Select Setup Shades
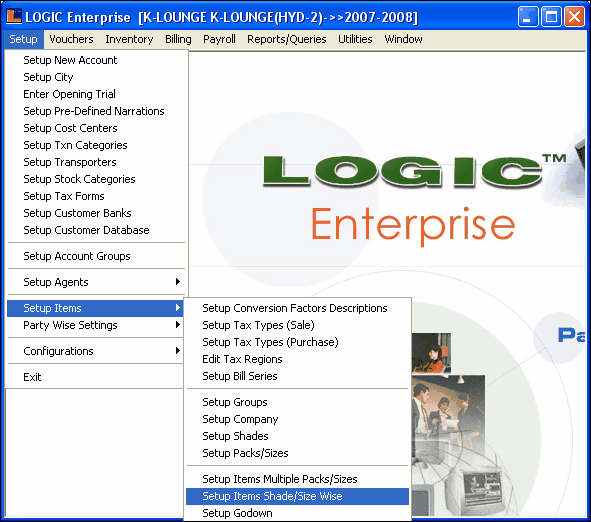Screen dimensions: 591x522 tap(297, 436)
